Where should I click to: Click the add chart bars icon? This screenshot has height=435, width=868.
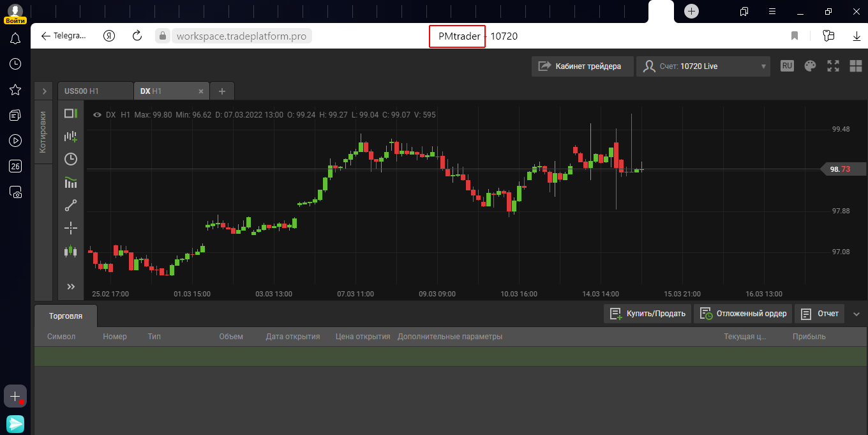pyautogui.click(x=71, y=136)
